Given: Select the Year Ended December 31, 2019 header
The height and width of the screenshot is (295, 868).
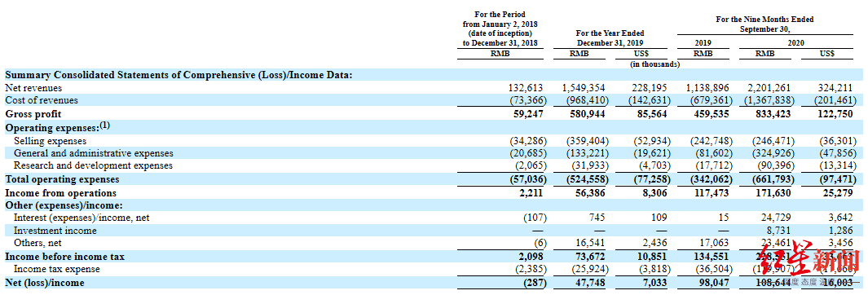Looking at the screenshot, I should 610,38.
